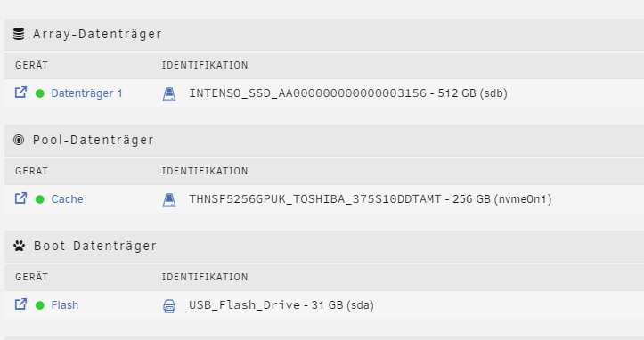644x340 pixels.
Task: Open the Flash device link
Action: tap(64, 305)
